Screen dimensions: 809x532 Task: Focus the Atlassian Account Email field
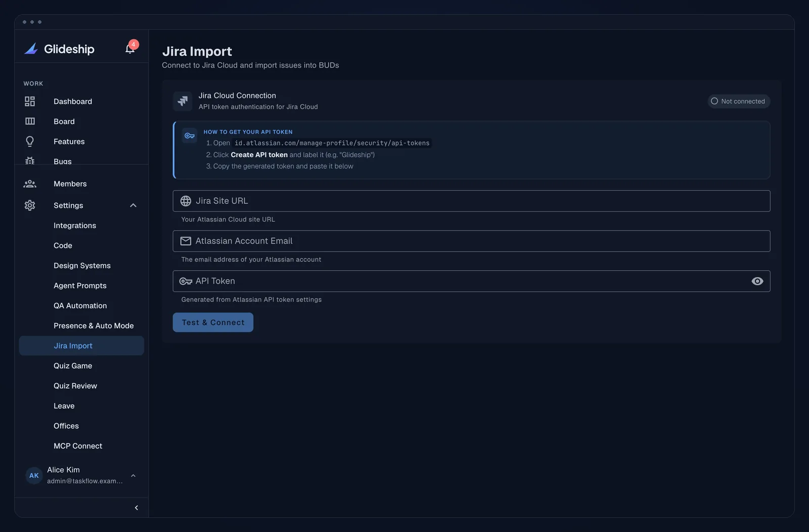pyautogui.click(x=471, y=241)
